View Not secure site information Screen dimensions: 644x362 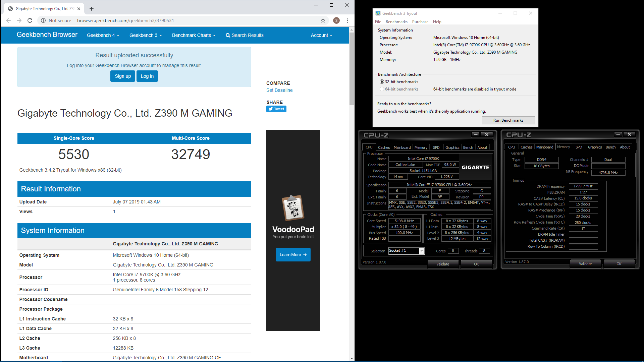click(x=56, y=20)
